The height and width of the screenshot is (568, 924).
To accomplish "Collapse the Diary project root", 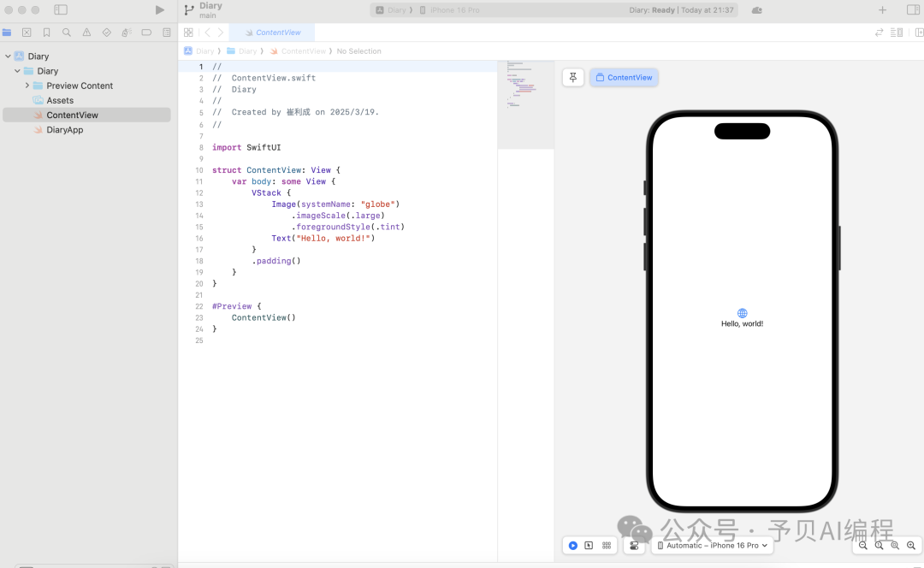I will click(8, 56).
